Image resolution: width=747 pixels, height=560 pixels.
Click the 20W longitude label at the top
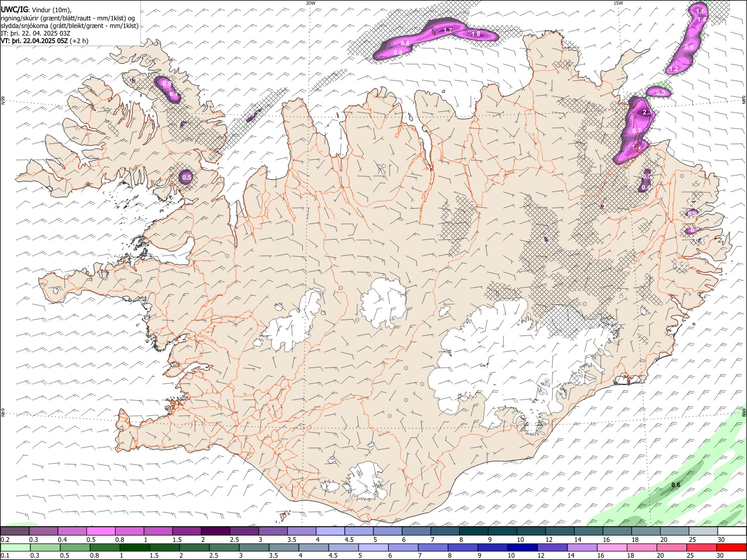310,3
